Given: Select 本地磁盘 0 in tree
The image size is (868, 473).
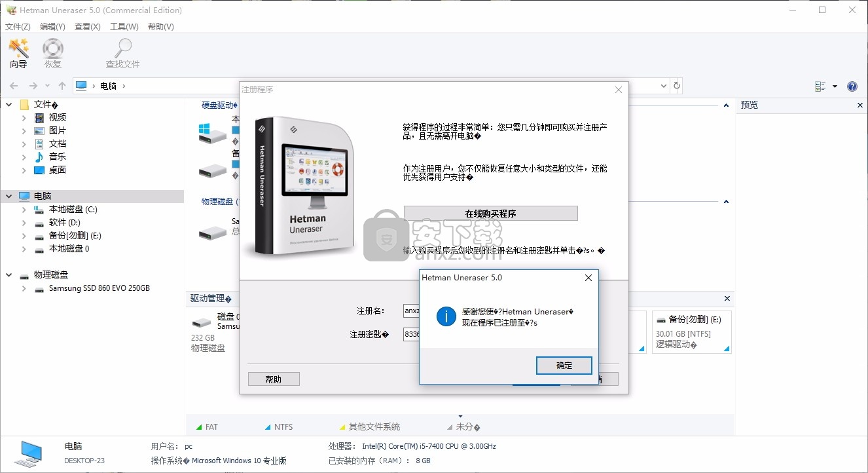Looking at the screenshot, I should (x=69, y=249).
